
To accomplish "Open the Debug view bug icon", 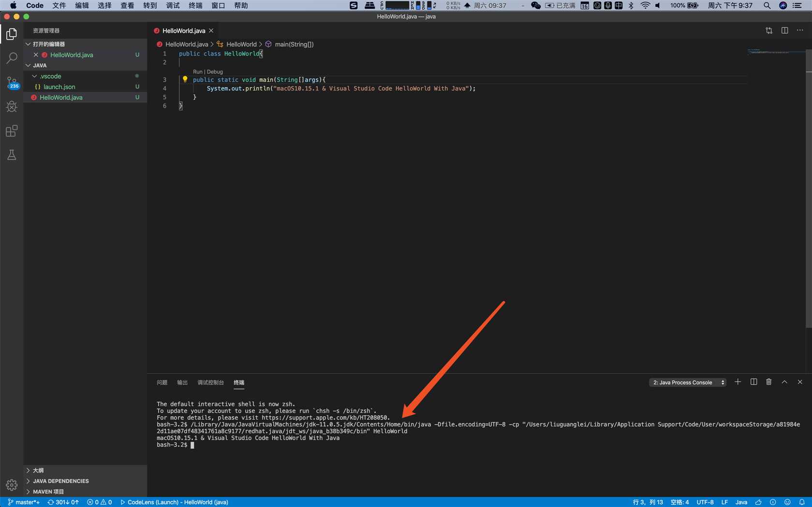I will coord(12,106).
